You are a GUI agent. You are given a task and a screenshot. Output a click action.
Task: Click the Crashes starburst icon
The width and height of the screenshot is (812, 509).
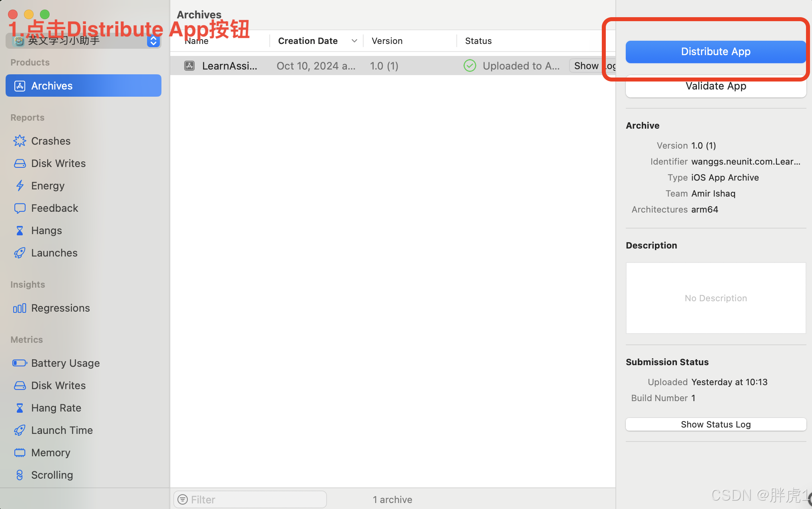click(x=20, y=141)
